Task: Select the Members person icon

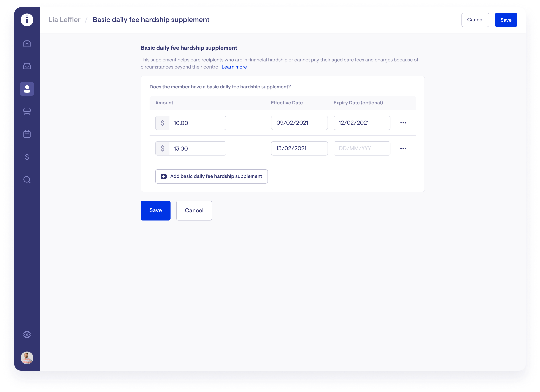Action: click(27, 89)
